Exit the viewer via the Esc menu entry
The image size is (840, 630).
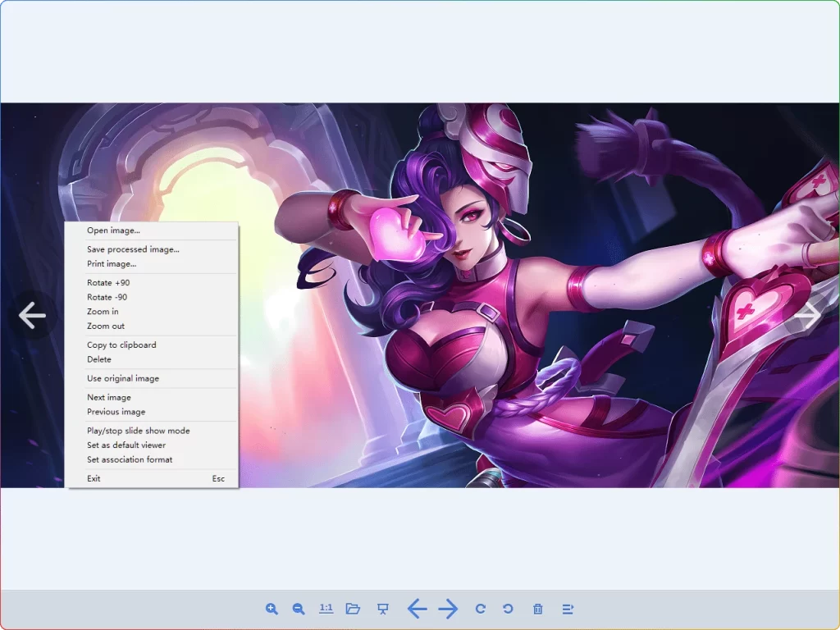coord(93,477)
